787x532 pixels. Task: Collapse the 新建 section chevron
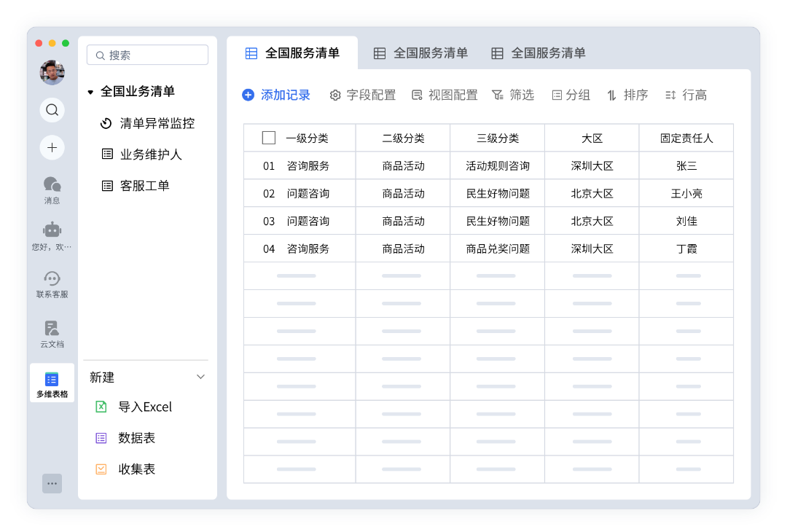[201, 377]
